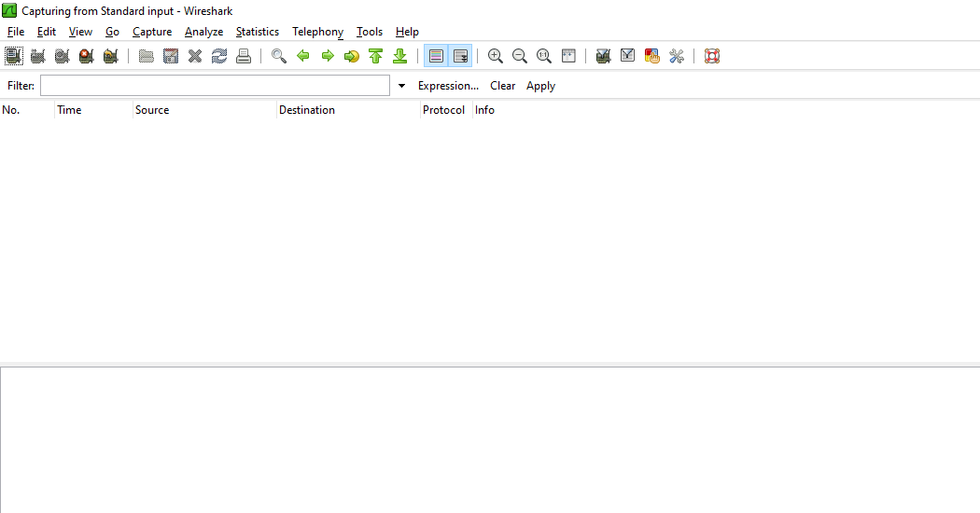This screenshot has width=980, height=513.
Task: Expand the recent filters dropdown arrow
Action: (x=402, y=86)
